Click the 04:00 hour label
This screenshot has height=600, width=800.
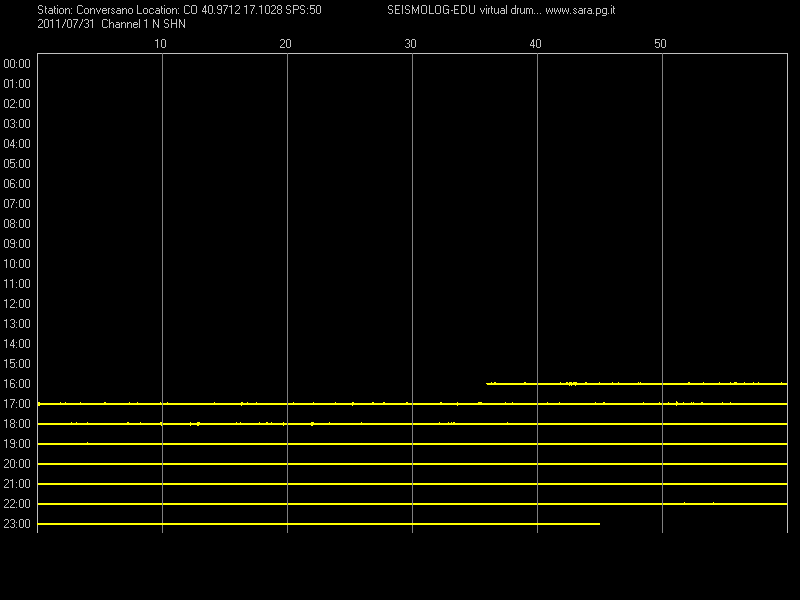(17, 144)
